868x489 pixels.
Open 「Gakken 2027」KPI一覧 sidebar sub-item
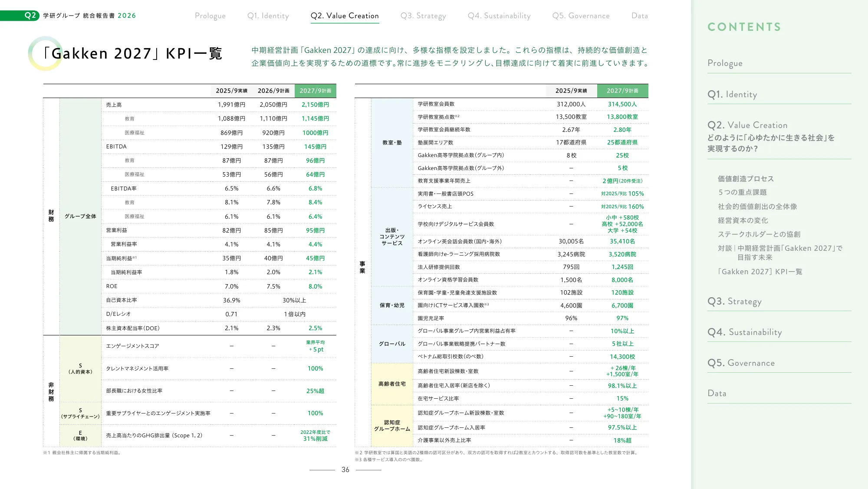click(760, 272)
